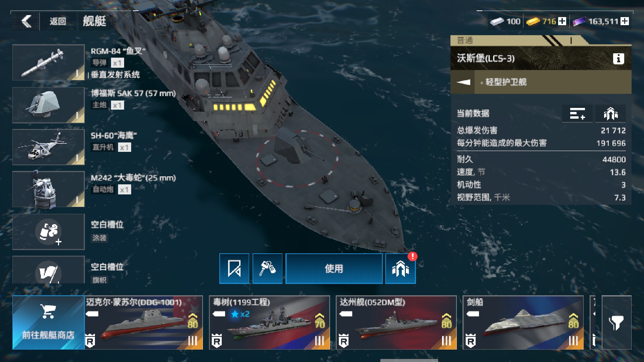Add gold using the plus next to 716

[562, 21]
